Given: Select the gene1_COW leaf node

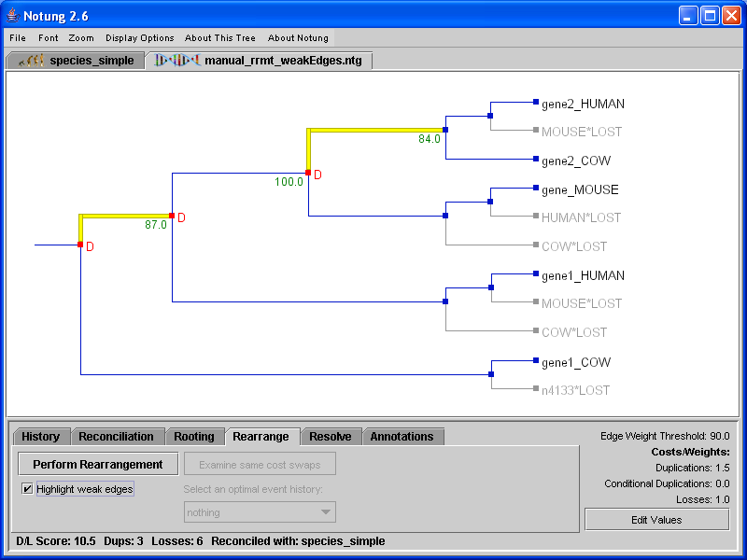Looking at the screenshot, I should (x=536, y=361).
